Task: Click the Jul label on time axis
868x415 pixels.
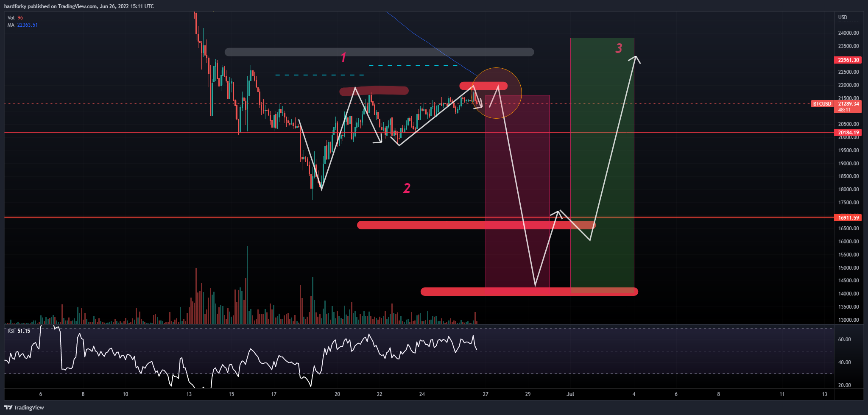Action: (x=570, y=394)
